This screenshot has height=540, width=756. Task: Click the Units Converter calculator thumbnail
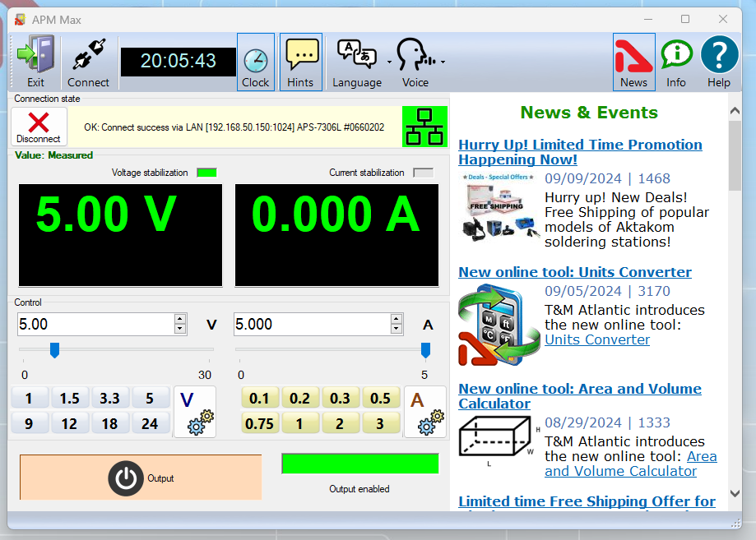tap(499, 325)
